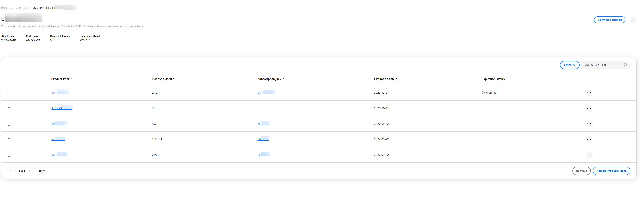The height and width of the screenshot is (209, 644).
Task: Check the box for the 71/71 licenses row
Action: [9, 155]
